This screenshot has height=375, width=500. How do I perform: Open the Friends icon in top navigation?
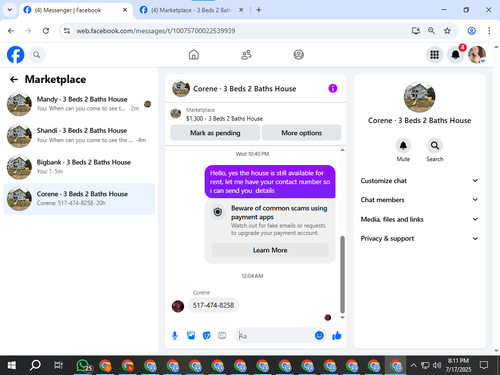(x=246, y=55)
